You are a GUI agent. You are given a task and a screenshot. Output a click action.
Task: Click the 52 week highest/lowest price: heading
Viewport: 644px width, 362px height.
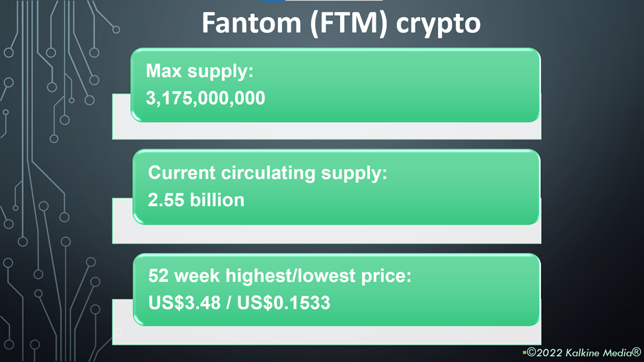coord(279,275)
